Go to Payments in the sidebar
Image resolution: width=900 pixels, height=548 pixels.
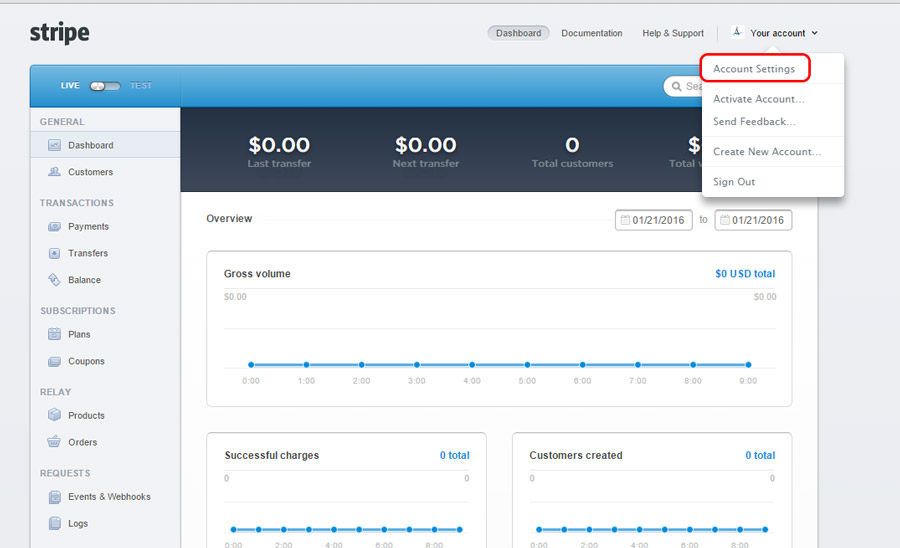(88, 226)
